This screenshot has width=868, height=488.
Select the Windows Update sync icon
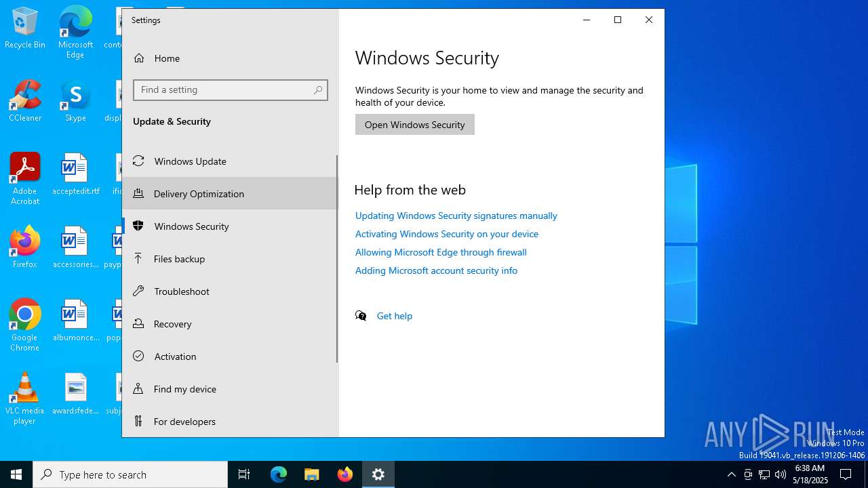tap(138, 161)
